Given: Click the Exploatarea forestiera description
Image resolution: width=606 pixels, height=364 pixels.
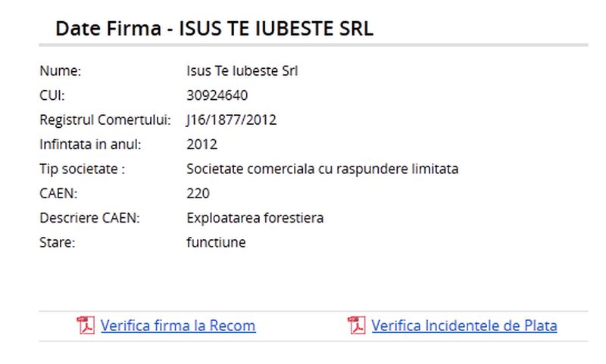Looking at the screenshot, I should point(255,218).
